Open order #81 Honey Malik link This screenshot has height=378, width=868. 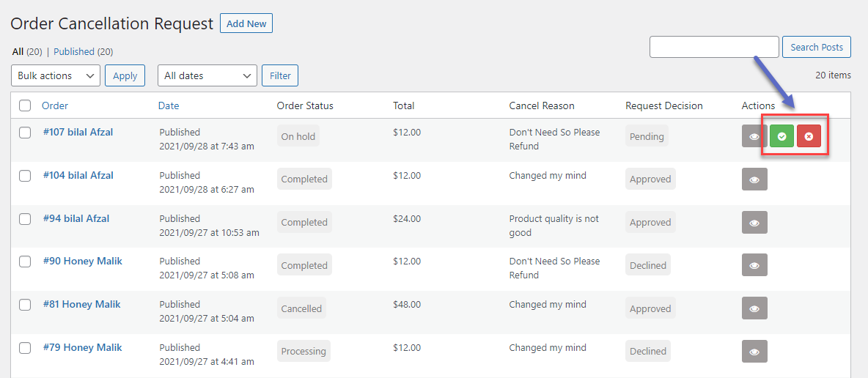point(81,304)
